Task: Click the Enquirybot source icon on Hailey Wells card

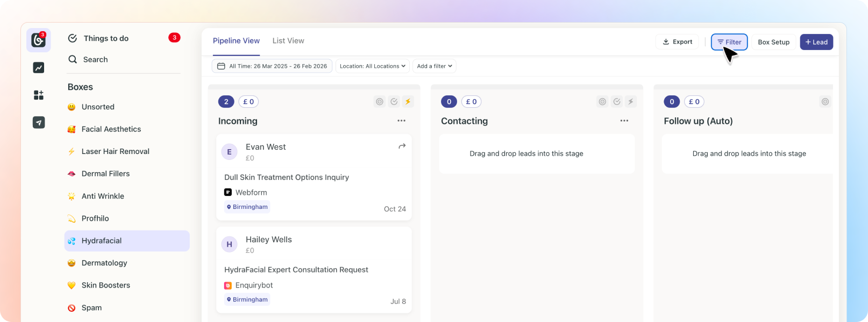Action: tap(228, 285)
